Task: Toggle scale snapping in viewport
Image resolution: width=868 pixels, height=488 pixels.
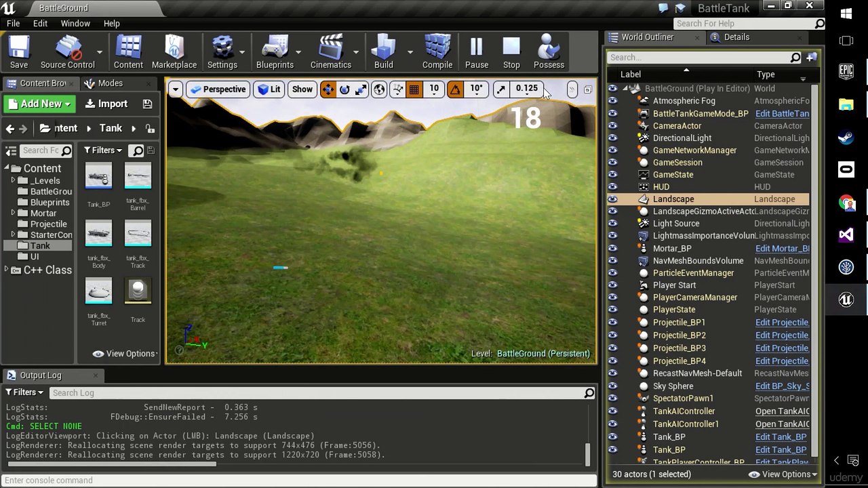Action: click(500, 89)
